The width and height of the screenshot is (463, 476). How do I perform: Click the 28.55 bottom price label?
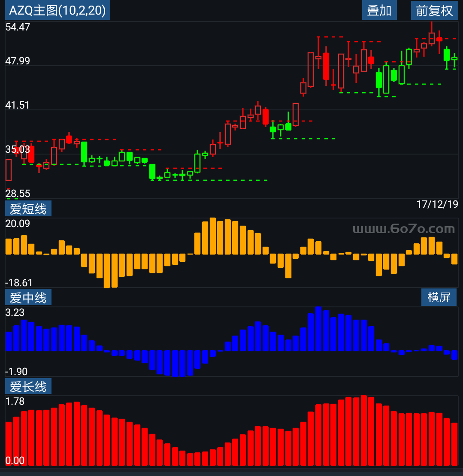(x=18, y=194)
